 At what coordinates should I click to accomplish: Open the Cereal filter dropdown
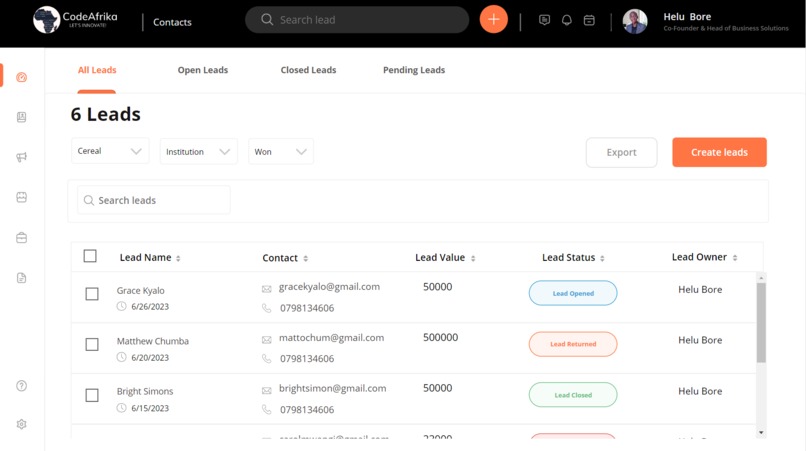click(110, 151)
